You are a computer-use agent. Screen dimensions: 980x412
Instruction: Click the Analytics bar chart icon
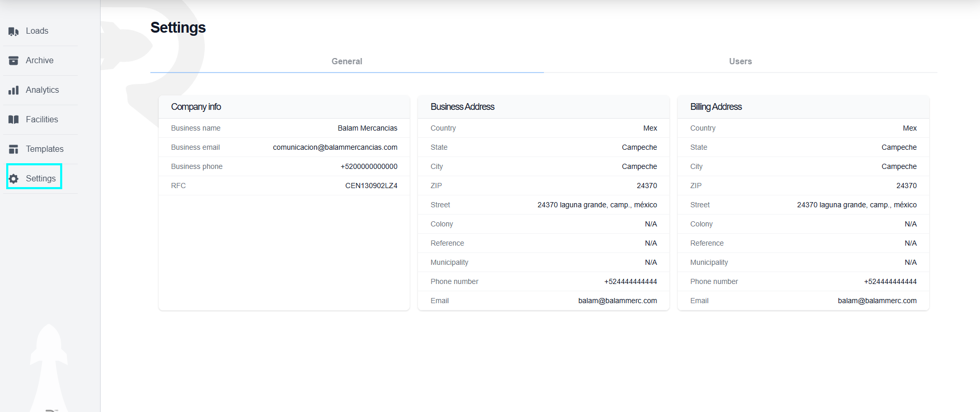pyautogui.click(x=13, y=90)
